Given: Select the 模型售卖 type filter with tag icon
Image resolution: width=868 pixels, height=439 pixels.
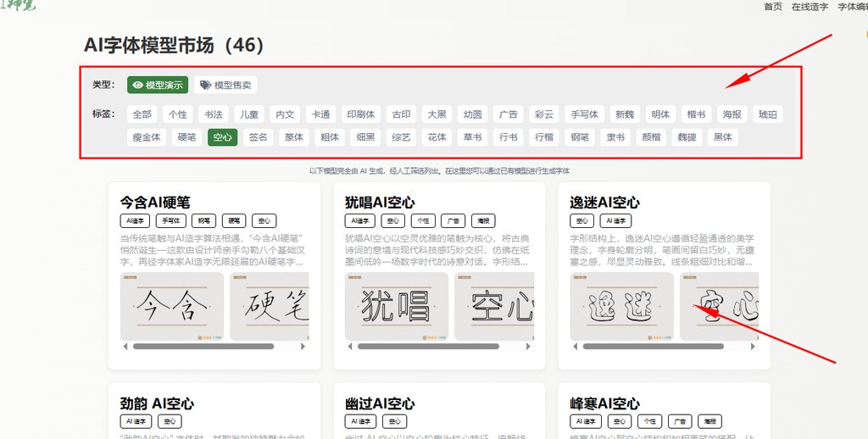Looking at the screenshot, I should coord(225,85).
